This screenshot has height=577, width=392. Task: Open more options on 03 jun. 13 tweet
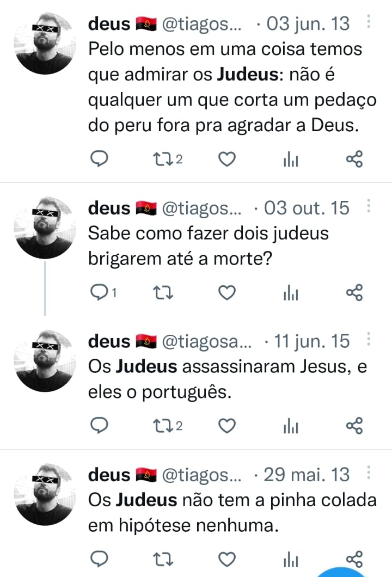tap(369, 22)
